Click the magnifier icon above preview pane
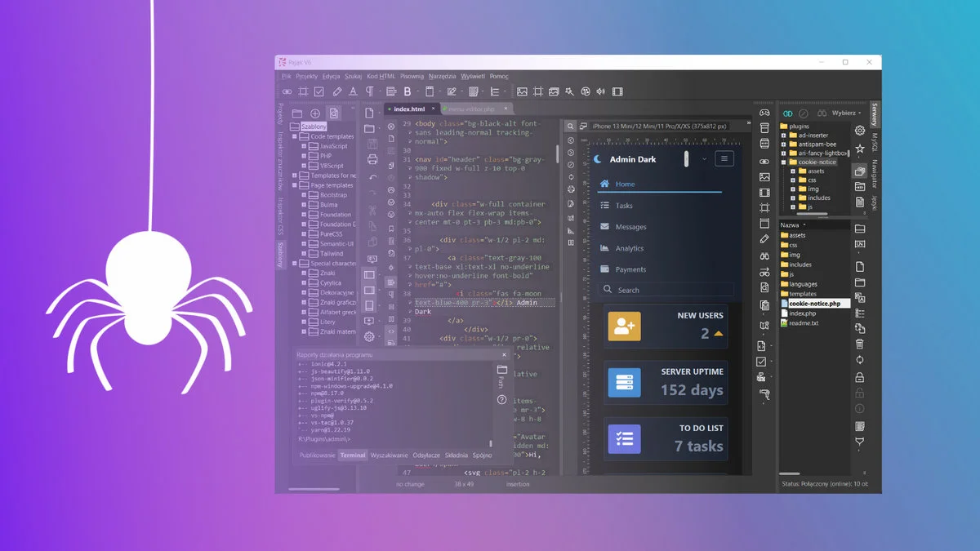 [571, 127]
